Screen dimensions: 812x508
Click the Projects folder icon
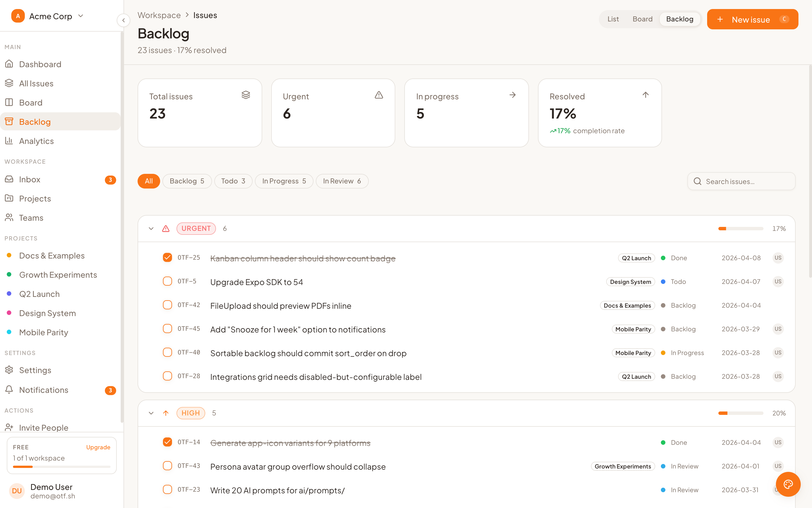[9, 198]
